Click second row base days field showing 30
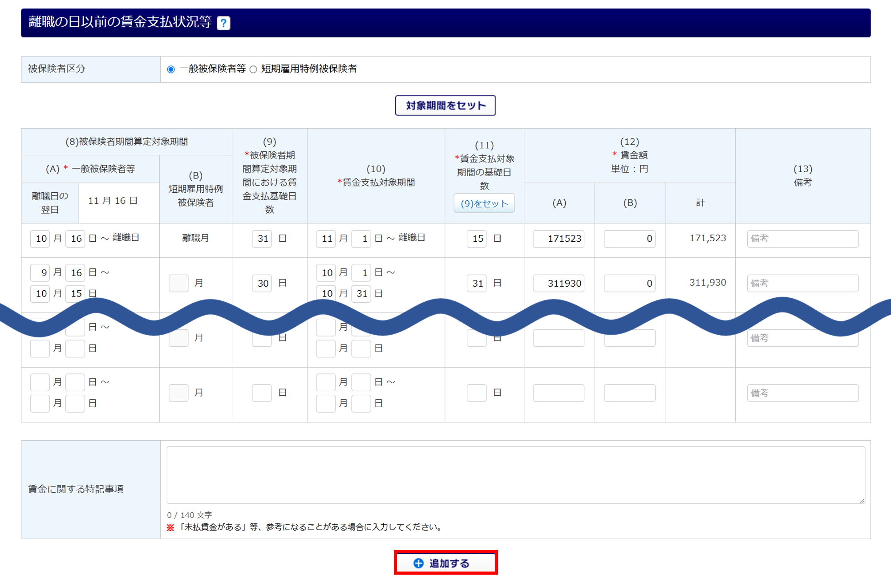This screenshot has width=891, height=588. click(x=262, y=283)
